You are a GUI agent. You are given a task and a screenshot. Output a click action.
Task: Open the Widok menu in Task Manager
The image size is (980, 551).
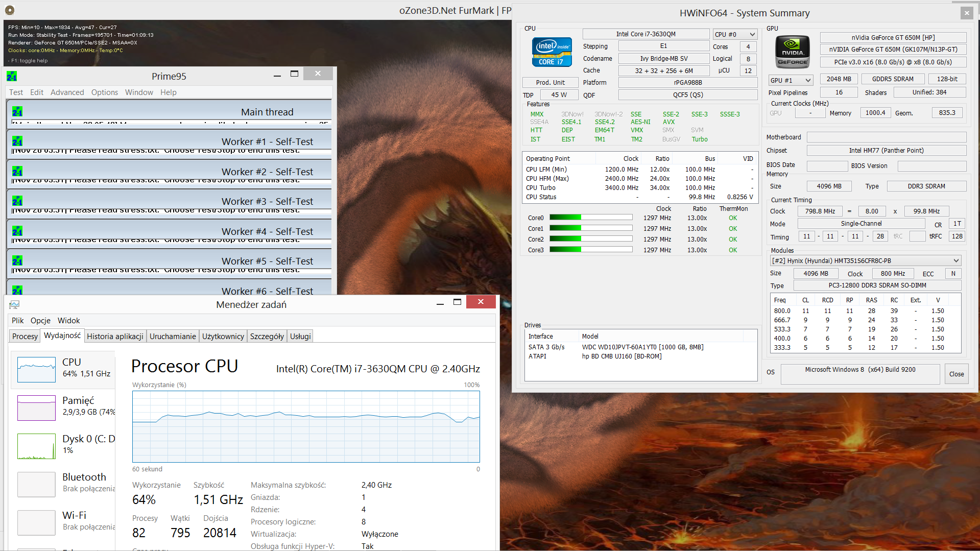pyautogui.click(x=68, y=321)
